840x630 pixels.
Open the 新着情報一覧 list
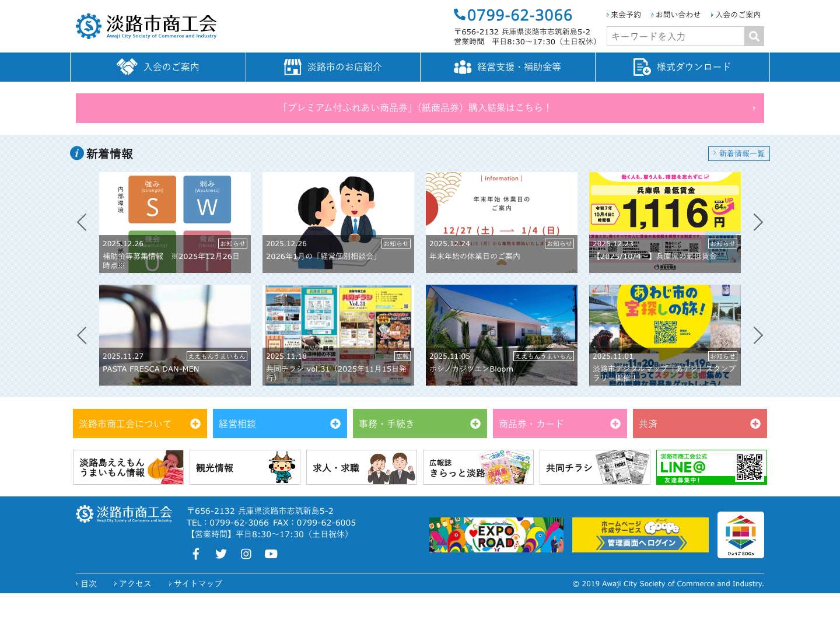pyautogui.click(x=738, y=153)
